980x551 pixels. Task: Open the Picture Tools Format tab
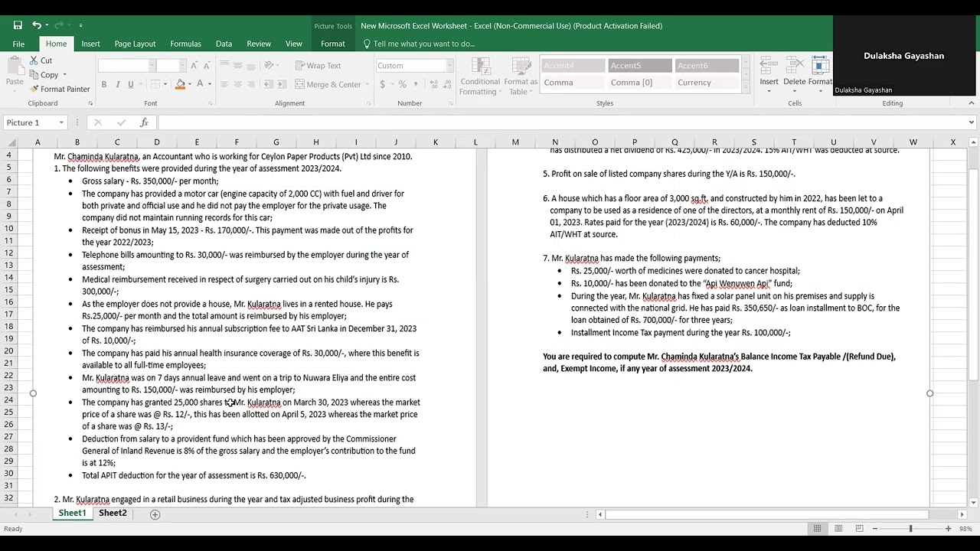pos(332,44)
